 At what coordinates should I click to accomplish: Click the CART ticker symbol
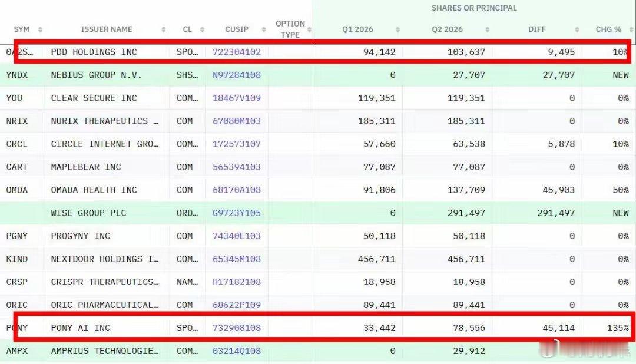click(16, 167)
